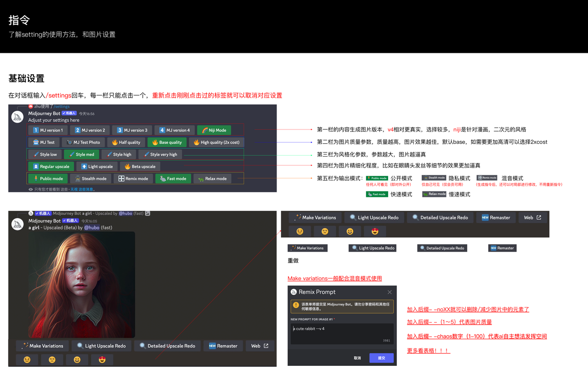The height and width of the screenshot is (387, 588).
Task: Select the 指令 title in the black header
Action: coord(19,20)
